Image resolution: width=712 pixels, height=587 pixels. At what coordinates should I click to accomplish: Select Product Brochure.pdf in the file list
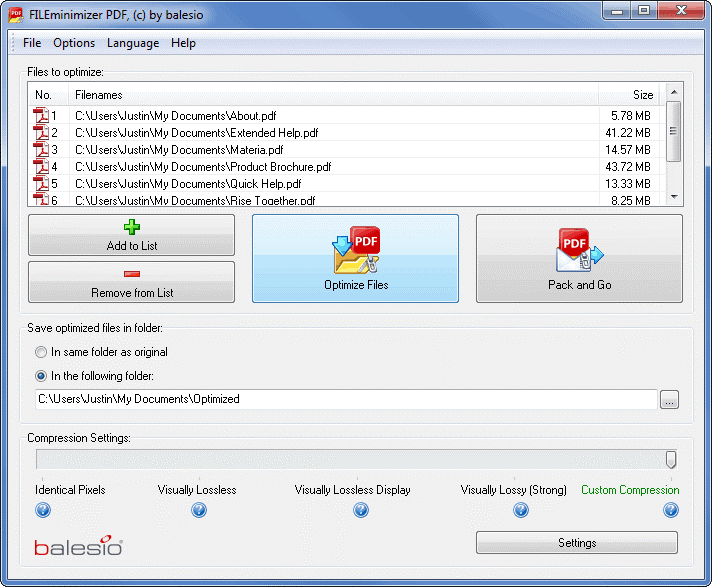pyautogui.click(x=203, y=167)
